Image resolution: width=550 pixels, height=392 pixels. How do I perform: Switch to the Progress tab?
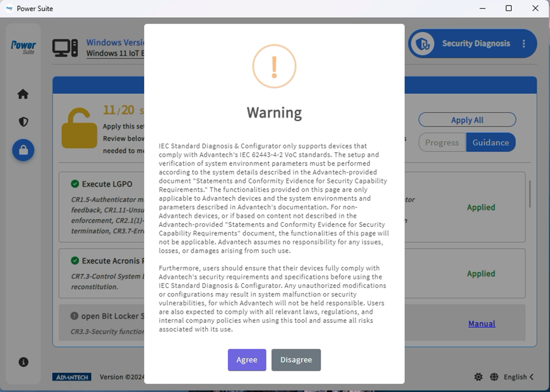442,143
